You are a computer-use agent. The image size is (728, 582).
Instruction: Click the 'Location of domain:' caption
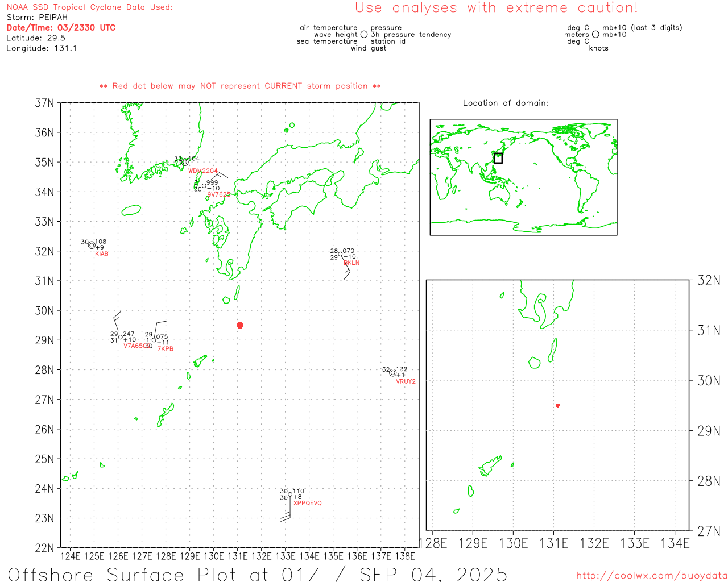pyautogui.click(x=506, y=103)
